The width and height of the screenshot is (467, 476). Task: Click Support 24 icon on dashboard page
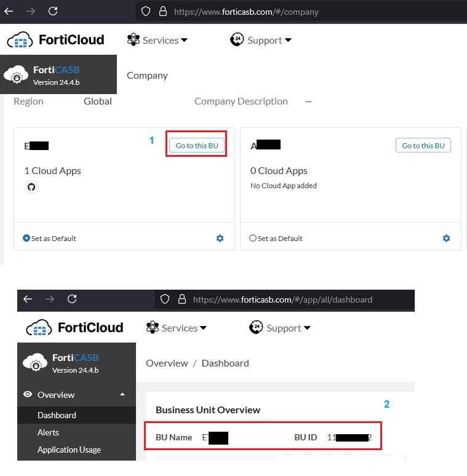click(256, 327)
